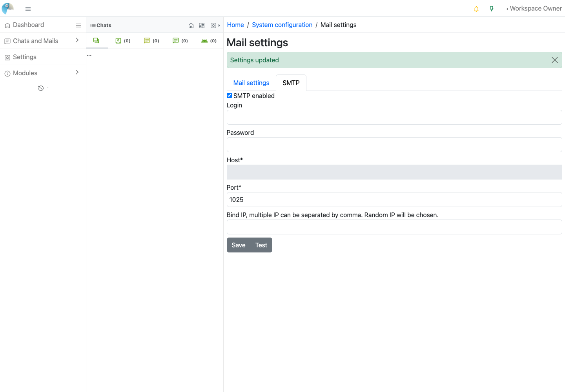The width and height of the screenshot is (565, 392).
Task: Click the list icon before Chats title
Action: [93, 25]
